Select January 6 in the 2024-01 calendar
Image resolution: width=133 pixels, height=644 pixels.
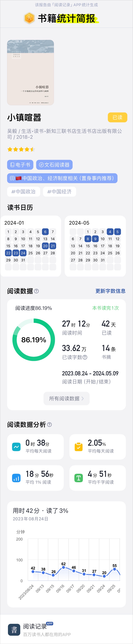[x=45, y=232]
